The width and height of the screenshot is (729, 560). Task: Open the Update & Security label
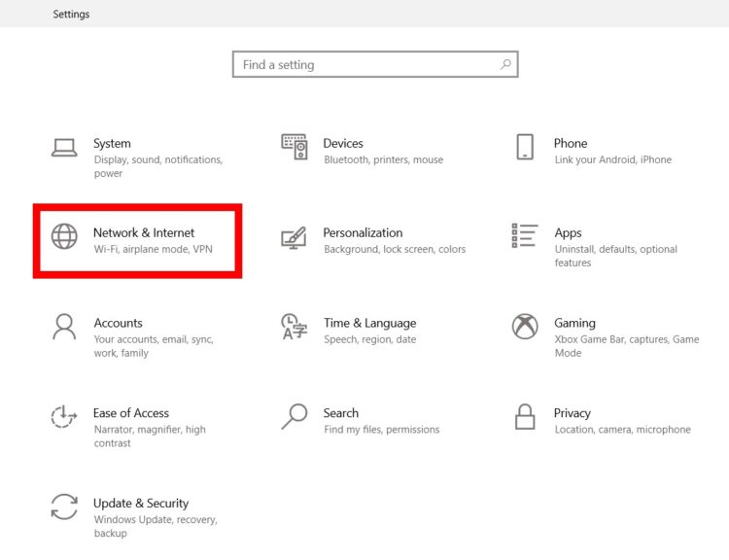point(141,504)
